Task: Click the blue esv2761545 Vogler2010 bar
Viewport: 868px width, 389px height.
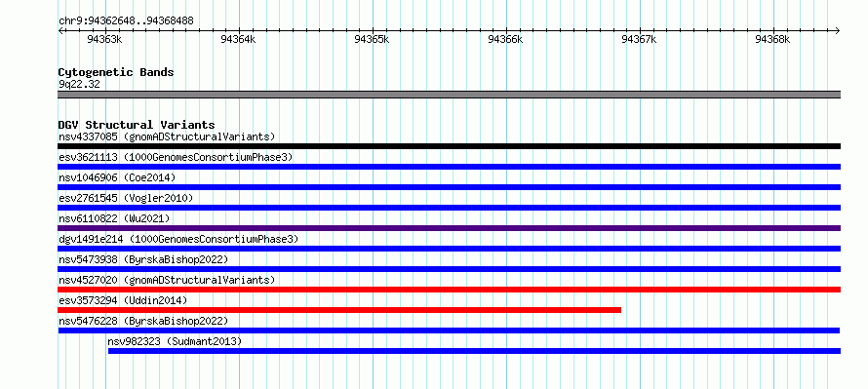Action: point(449,208)
